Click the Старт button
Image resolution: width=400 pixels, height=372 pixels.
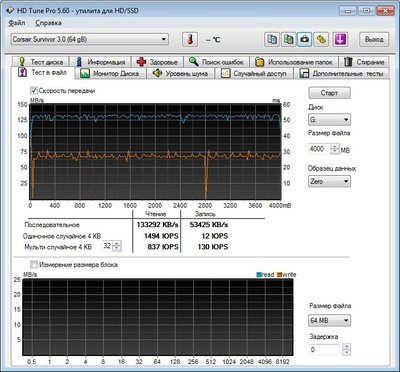(329, 93)
